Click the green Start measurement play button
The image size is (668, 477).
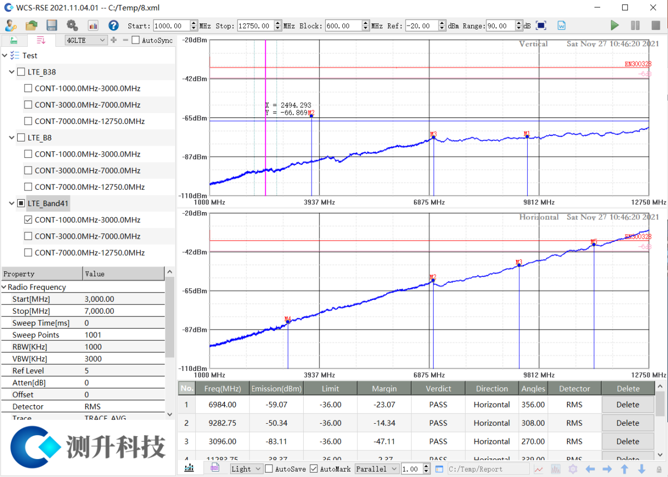(614, 25)
